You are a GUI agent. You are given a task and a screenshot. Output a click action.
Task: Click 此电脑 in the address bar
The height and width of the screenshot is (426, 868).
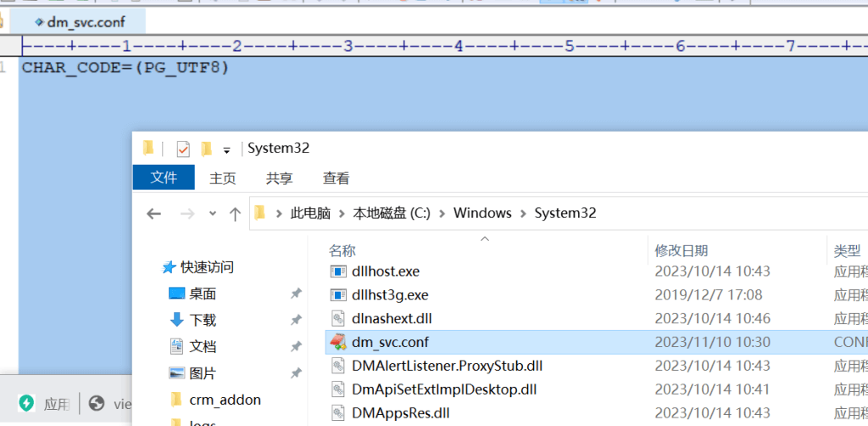coord(310,213)
